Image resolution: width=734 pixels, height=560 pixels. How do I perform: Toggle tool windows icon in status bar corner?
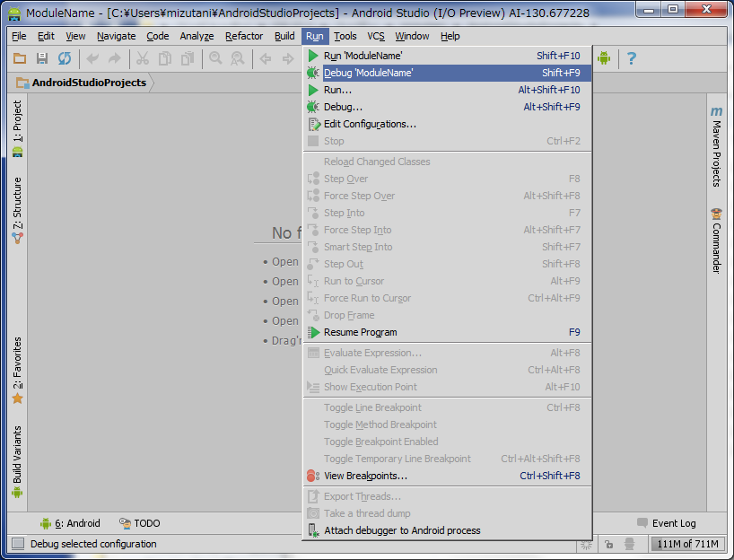pyautogui.click(x=18, y=544)
